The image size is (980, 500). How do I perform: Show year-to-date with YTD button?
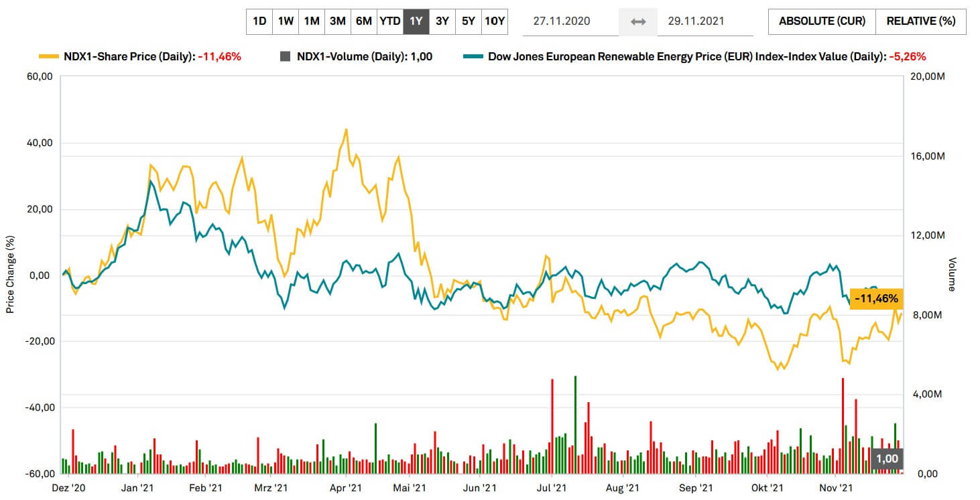(390, 21)
